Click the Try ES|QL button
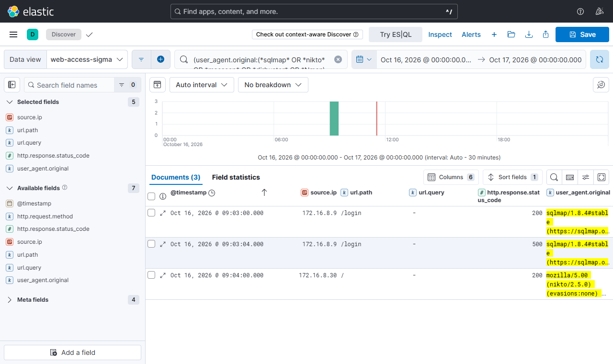The width and height of the screenshot is (613, 364). click(x=396, y=34)
